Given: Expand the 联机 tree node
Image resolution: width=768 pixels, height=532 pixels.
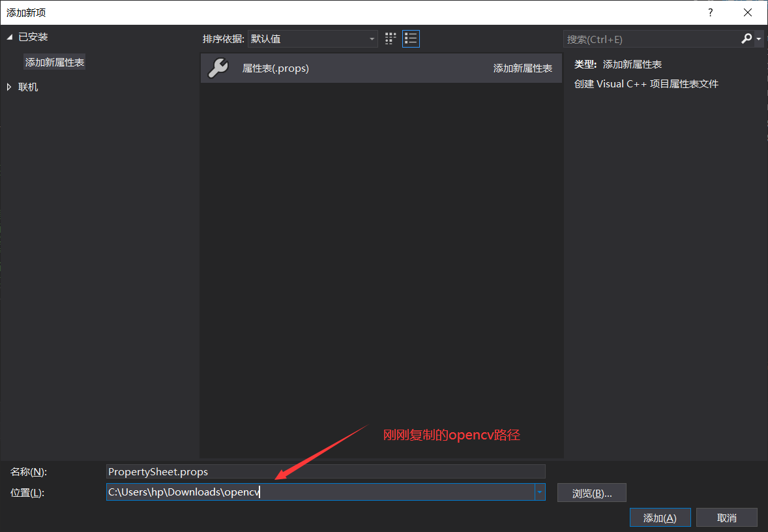Looking at the screenshot, I should coord(9,87).
